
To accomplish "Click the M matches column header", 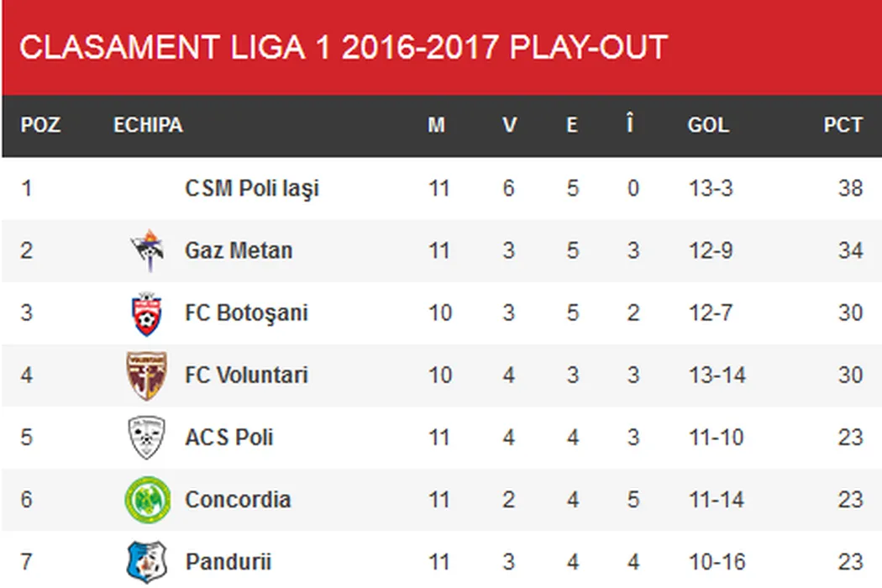I will tap(436, 125).
